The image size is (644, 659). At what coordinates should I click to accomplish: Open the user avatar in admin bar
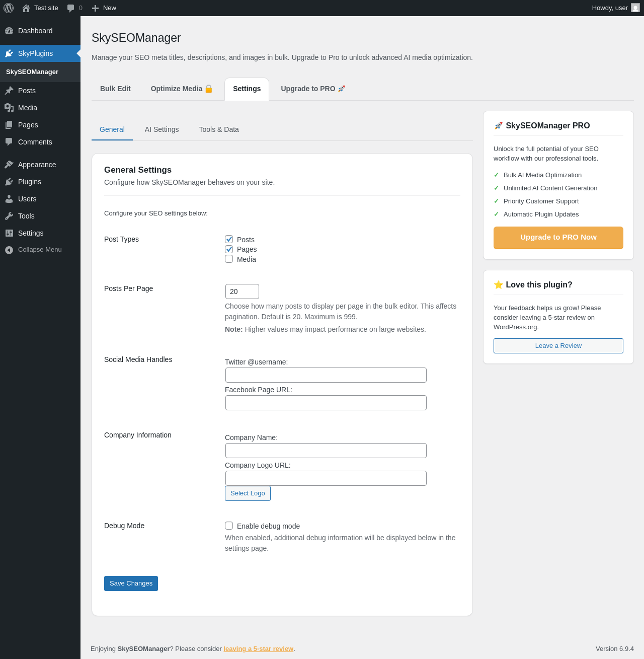[x=635, y=8]
